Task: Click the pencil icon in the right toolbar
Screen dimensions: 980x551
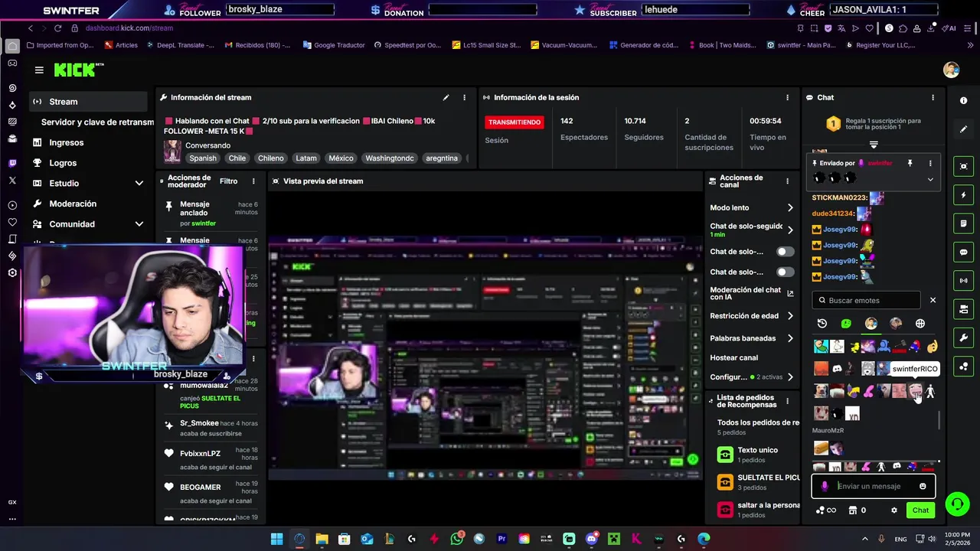Action: pos(963,129)
